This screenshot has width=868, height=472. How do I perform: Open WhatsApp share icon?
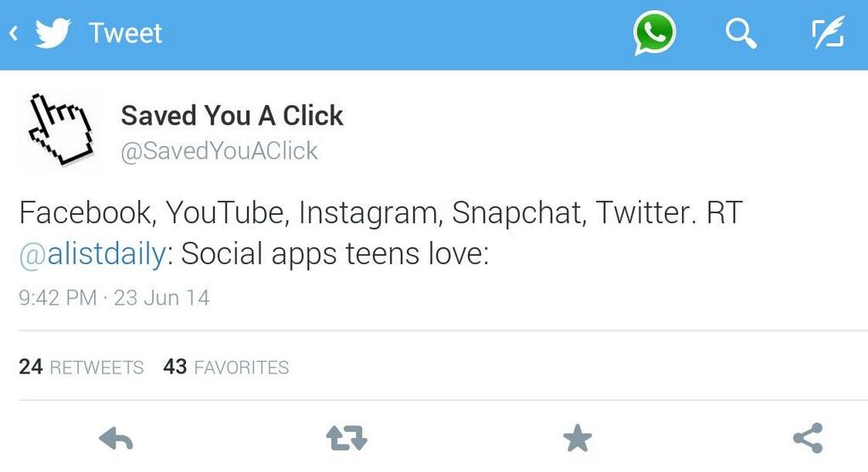click(x=654, y=33)
